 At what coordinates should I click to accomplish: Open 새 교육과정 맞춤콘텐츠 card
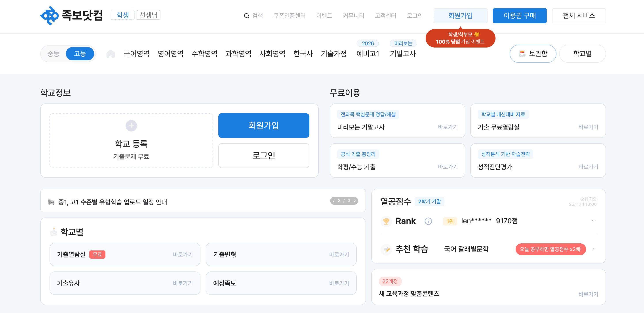(x=488, y=287)
